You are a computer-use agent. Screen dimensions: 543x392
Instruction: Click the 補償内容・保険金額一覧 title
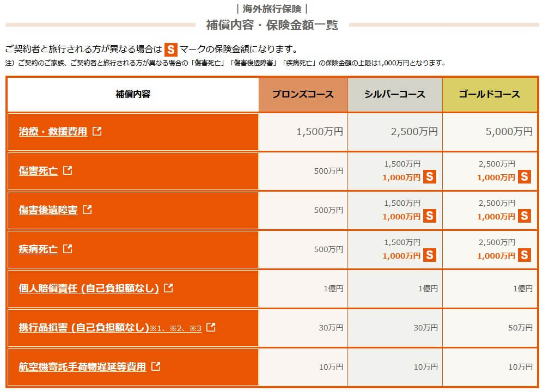coord(272,25)
